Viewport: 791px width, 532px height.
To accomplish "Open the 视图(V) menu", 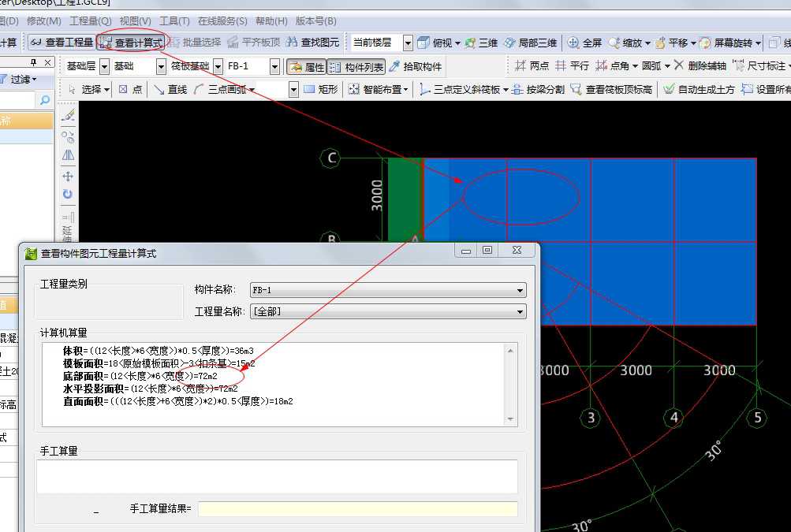I will [x=135, y=20].
